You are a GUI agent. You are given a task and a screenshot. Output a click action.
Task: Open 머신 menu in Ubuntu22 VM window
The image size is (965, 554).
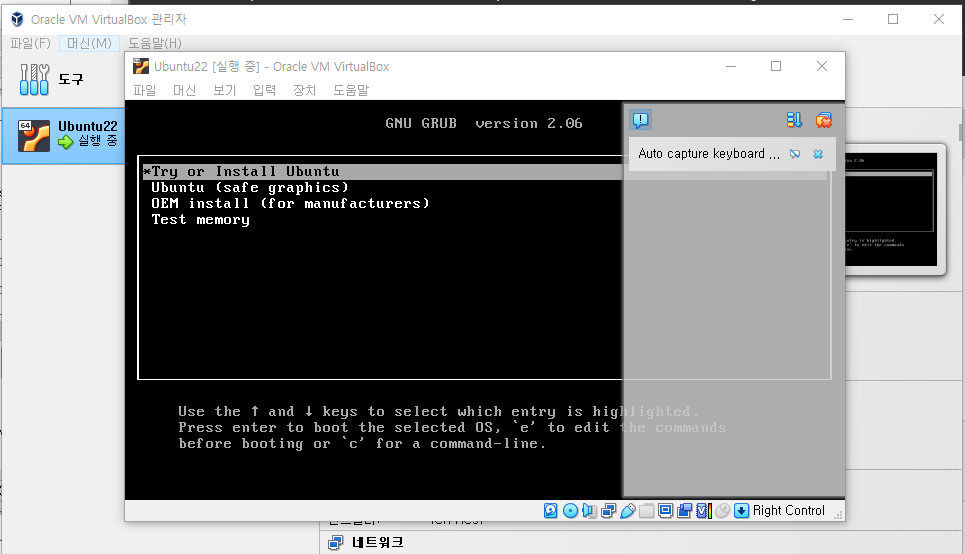185,90
